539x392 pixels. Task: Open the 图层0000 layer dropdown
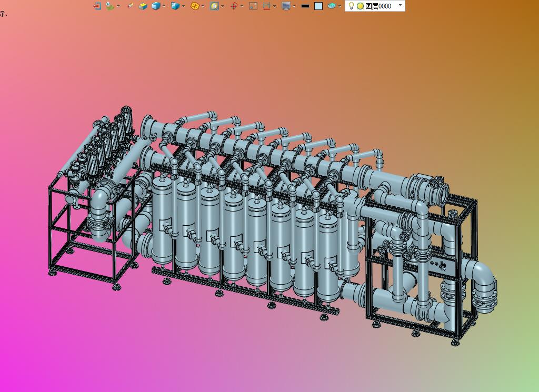400,5
